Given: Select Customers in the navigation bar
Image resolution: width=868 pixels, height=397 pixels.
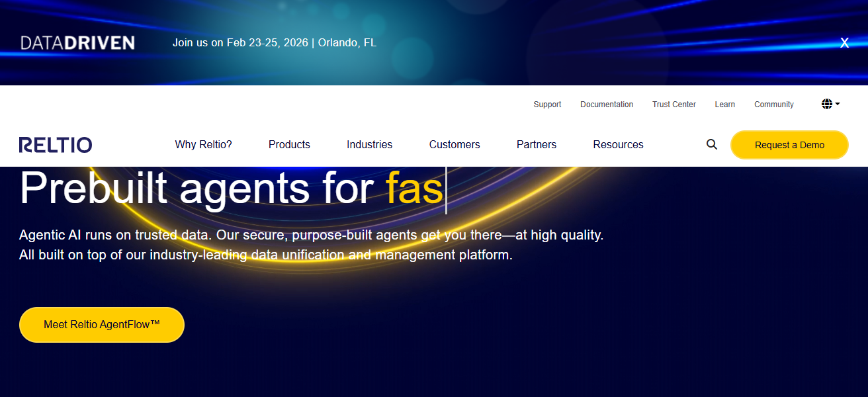Looking at the screenshot, I should (x=454, y=145).
